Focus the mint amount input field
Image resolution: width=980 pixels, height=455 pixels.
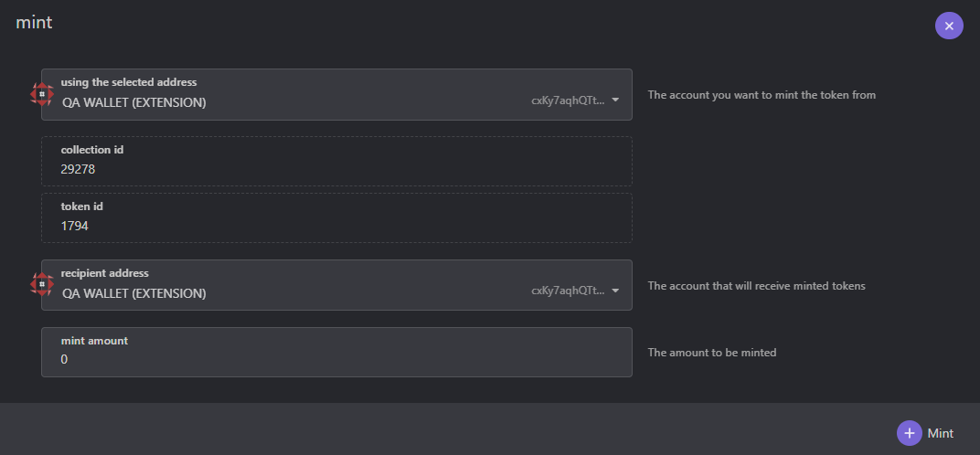pos(336,352)
